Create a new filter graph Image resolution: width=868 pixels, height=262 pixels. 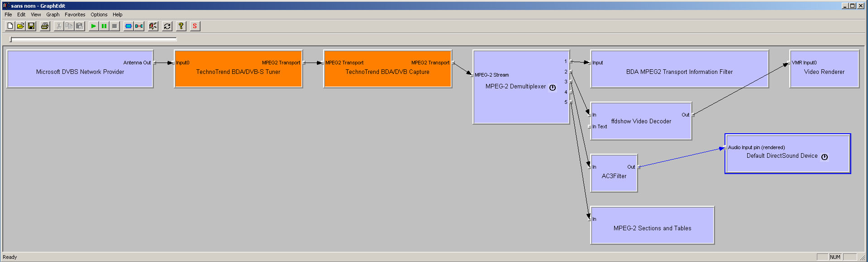click(10, 26)
